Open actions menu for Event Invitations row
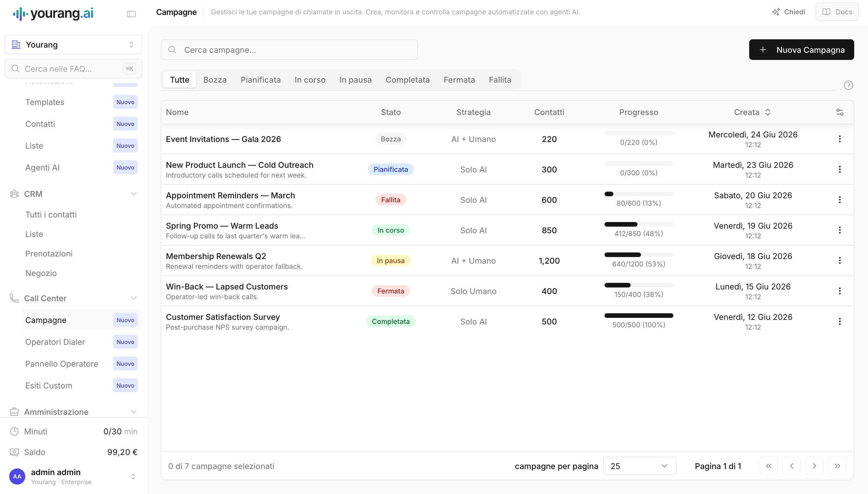This screenshot has width=868, height=494. [x=840, y=139]
